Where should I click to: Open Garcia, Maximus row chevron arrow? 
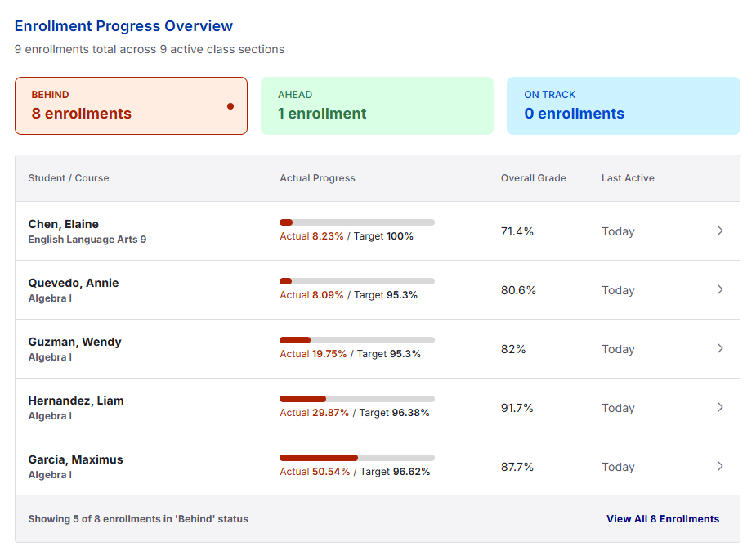720,466
